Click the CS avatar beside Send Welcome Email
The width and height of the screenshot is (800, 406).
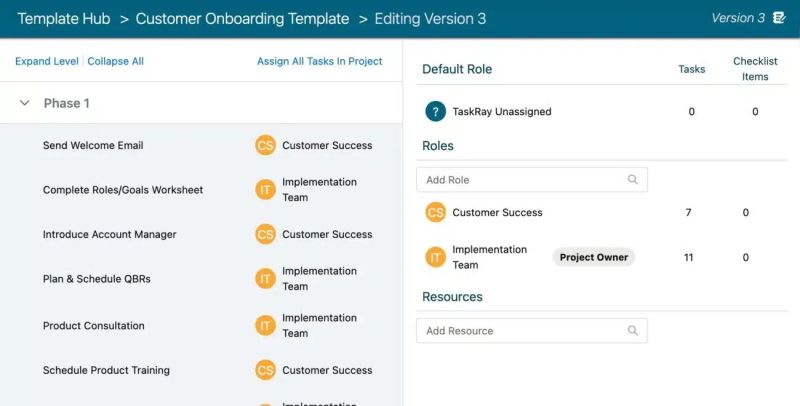265,146
